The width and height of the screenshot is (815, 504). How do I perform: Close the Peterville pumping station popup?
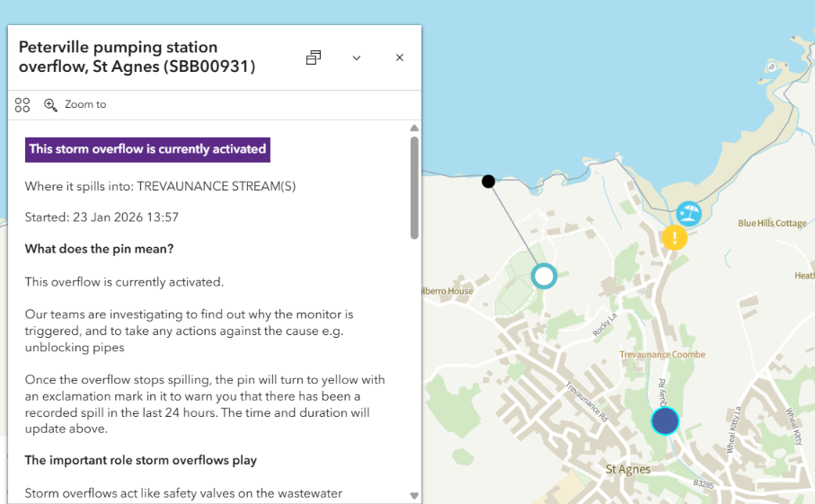(x=400, y=57)
